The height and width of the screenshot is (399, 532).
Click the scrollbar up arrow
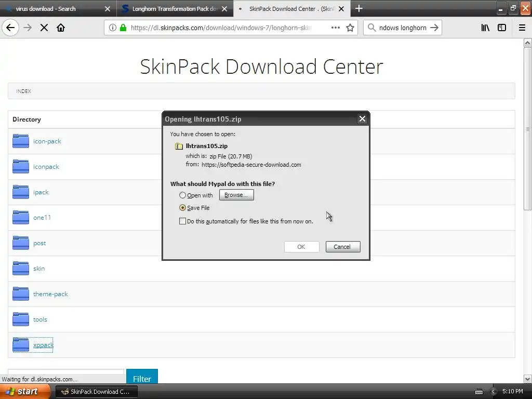pyautogui.click(x=528, y=43)
